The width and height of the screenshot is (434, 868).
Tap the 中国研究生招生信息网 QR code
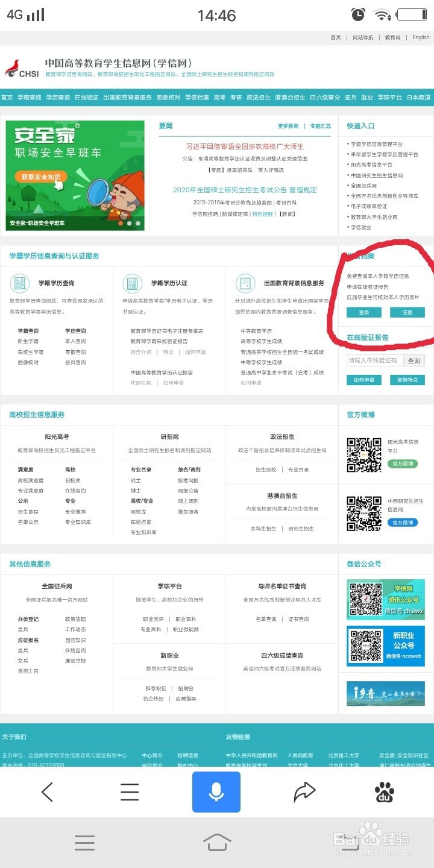pos(364,514)
